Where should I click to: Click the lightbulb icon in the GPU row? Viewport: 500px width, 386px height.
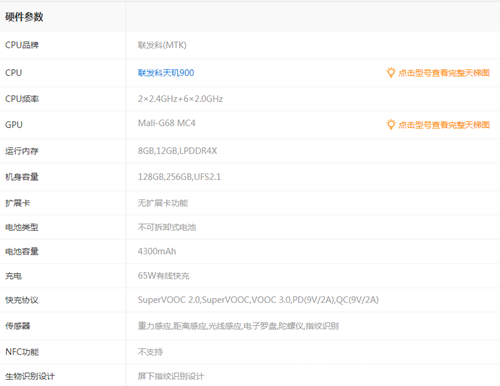tap(391, 124)
